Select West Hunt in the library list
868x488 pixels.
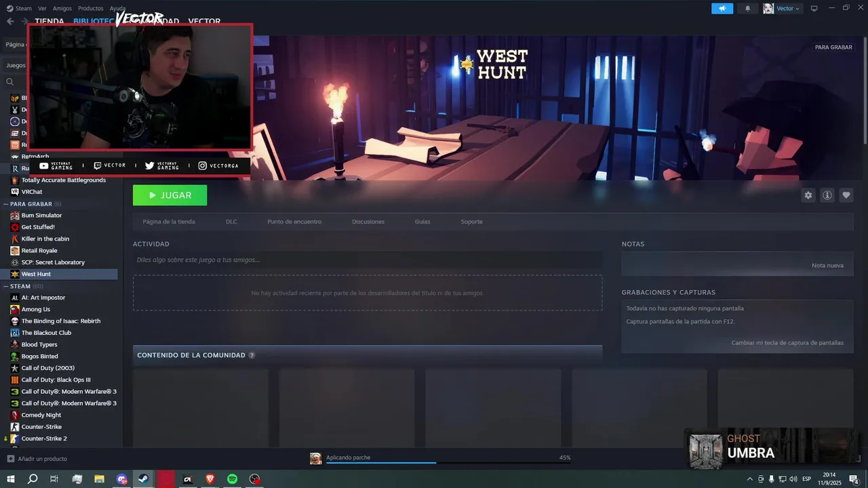59,274
